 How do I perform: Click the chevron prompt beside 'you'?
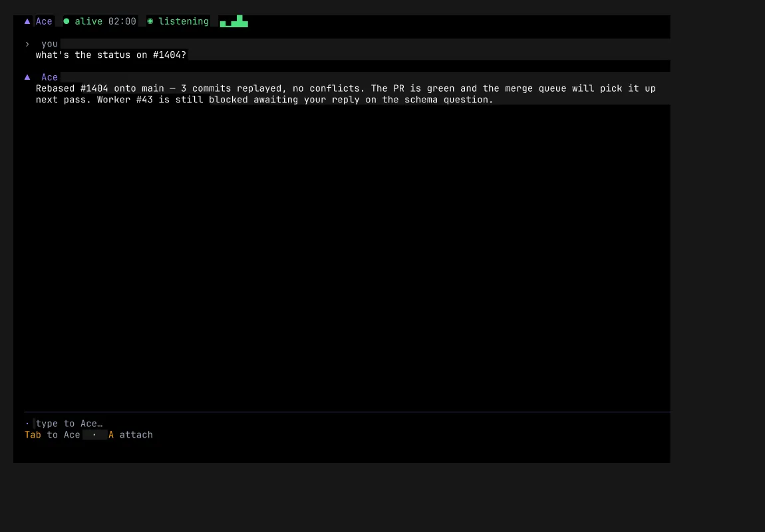pyautogui.click(x=27, y=44)
